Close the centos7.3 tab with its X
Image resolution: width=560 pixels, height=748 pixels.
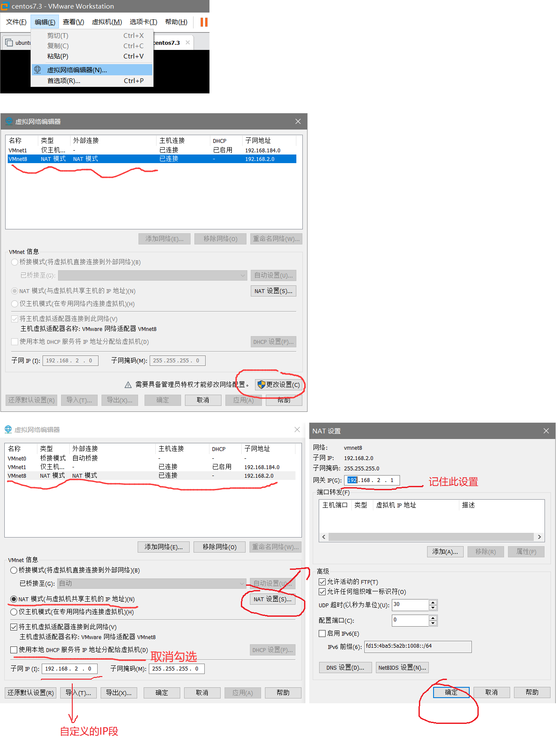point(188,42)
